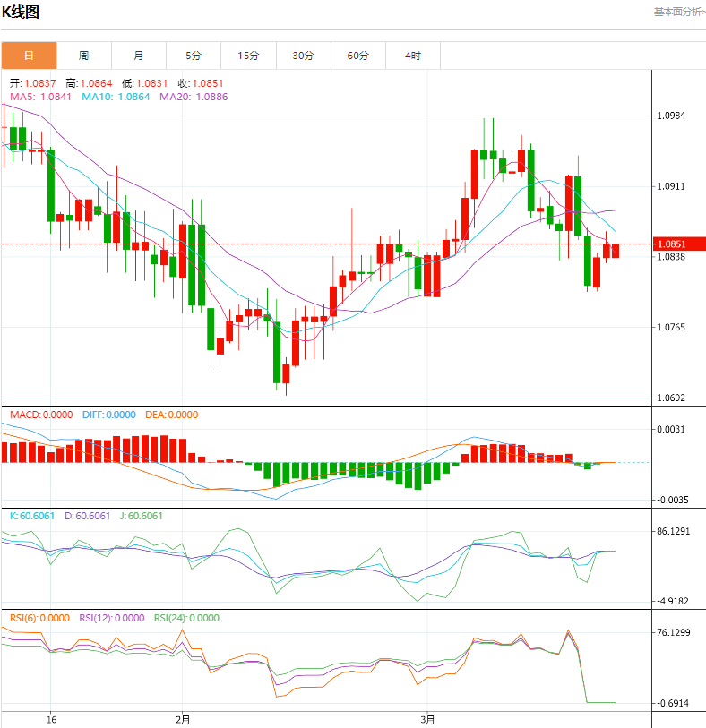
Task: Click the latest red candlestick on the chart
Action: (616, 251)
